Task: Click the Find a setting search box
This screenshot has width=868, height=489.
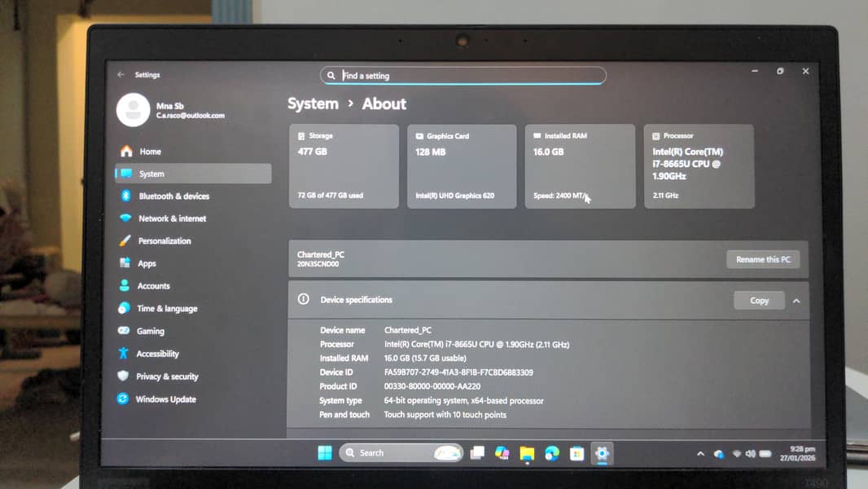Action: (462, 76)
